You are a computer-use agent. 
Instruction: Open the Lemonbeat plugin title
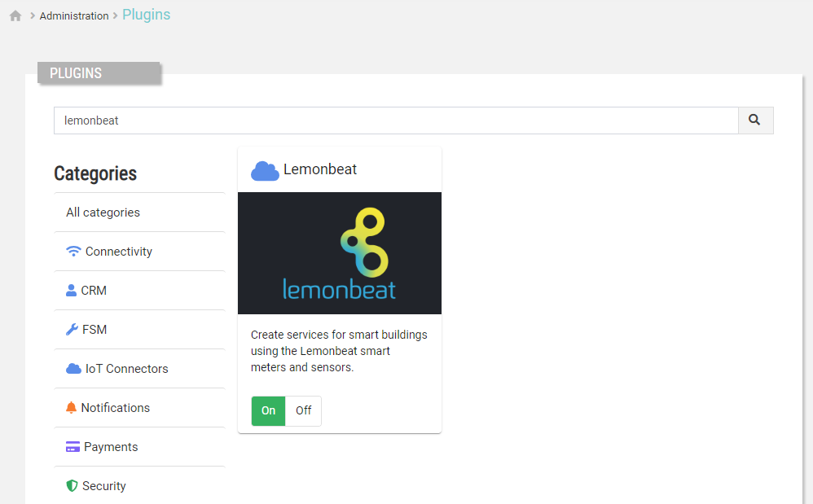tap(320, 169)
